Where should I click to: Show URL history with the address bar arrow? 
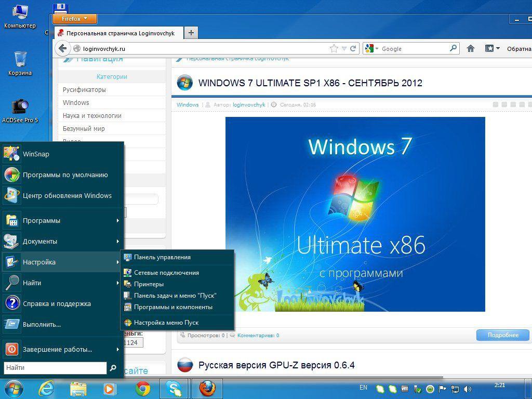[344, 48]
